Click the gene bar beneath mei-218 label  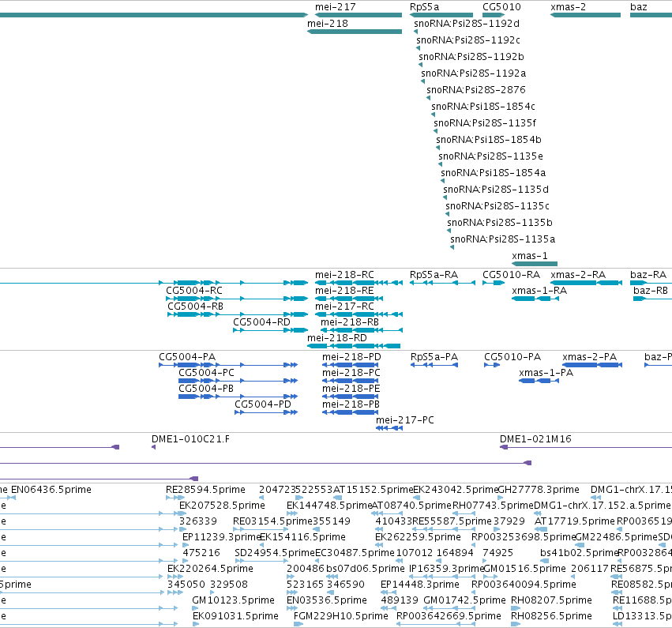[355, 32]
